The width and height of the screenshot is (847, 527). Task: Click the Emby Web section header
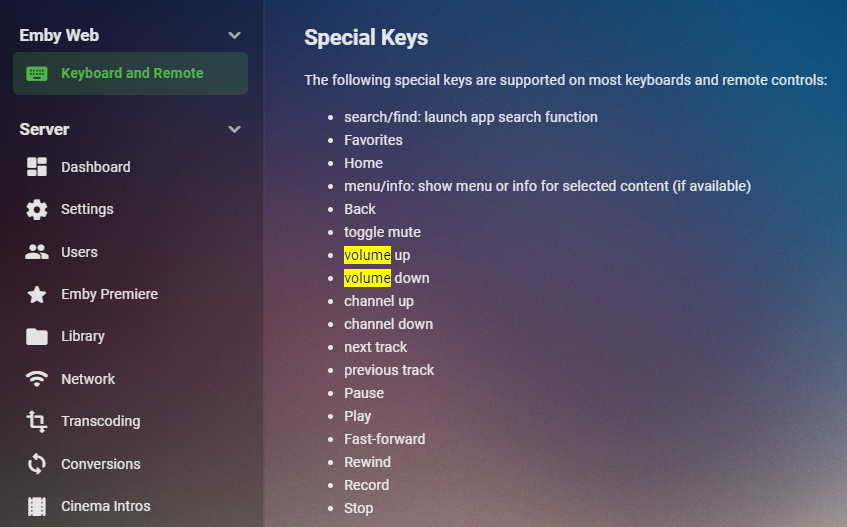click(59, 35)
